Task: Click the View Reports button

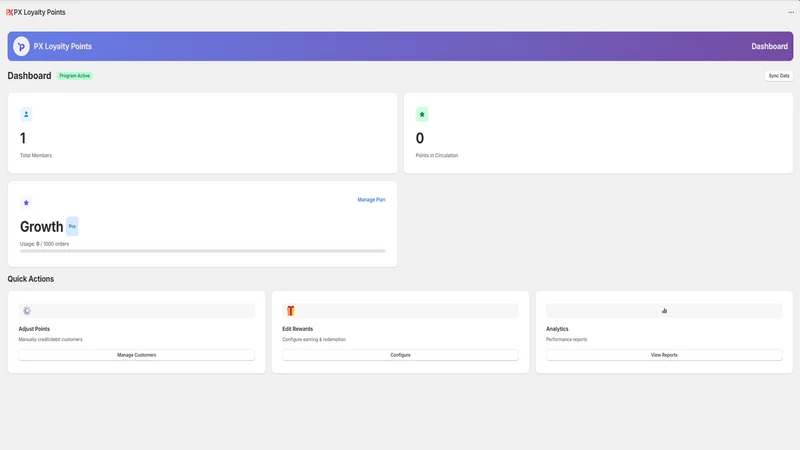Action: [664, 355]
